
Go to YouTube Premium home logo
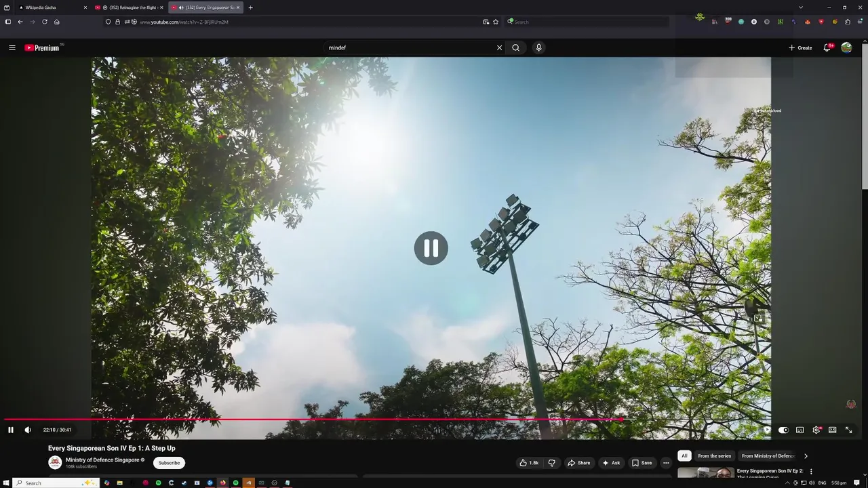(x=42, y=47)
